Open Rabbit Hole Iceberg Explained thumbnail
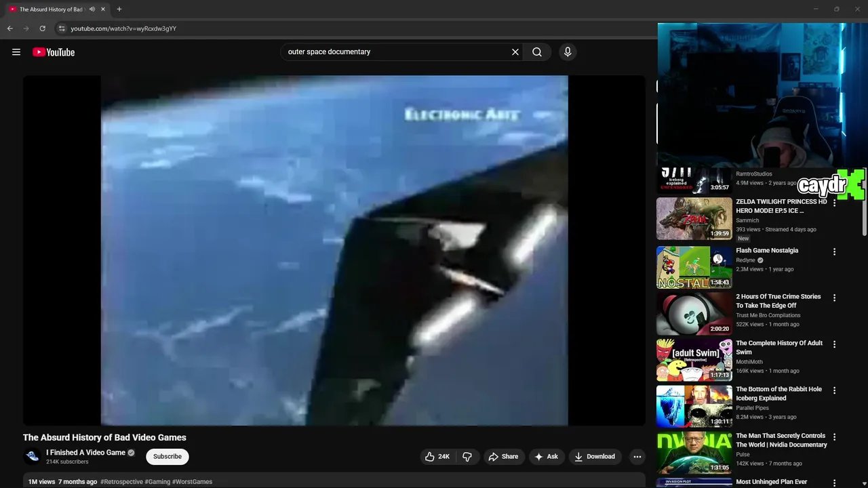This screenshot has width=868, height=488. click(694, 406)
